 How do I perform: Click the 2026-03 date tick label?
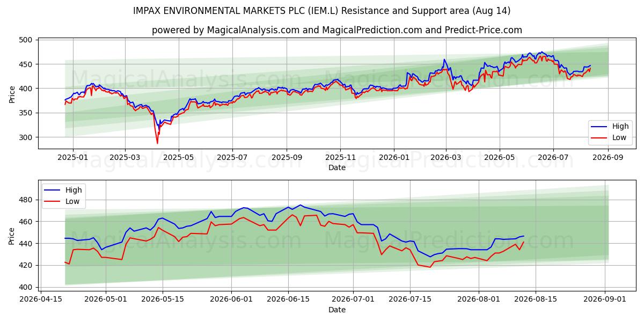[x=446, y=157]
